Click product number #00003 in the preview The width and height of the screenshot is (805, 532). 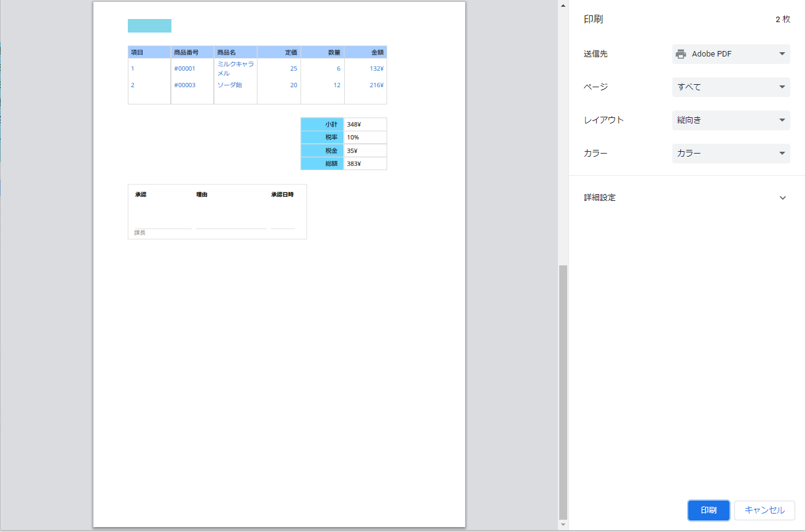[x=184, y=85]
